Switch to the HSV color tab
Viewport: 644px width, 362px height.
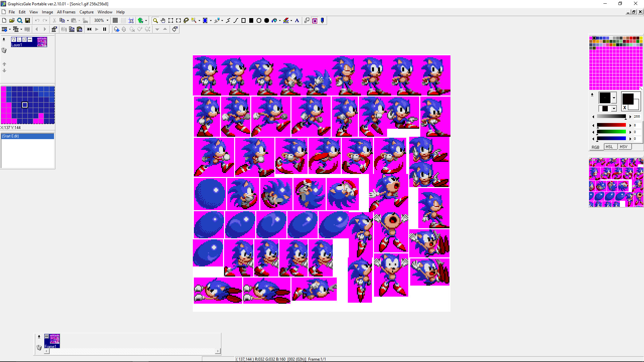coord(624,146)
